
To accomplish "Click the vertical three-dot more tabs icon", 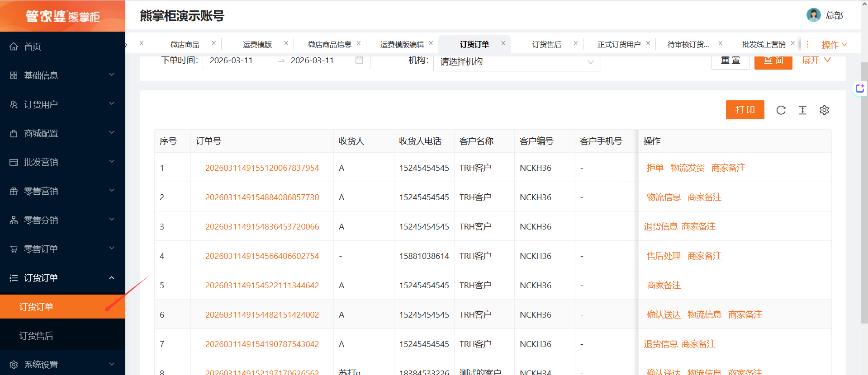I will (x=807, y=44).
